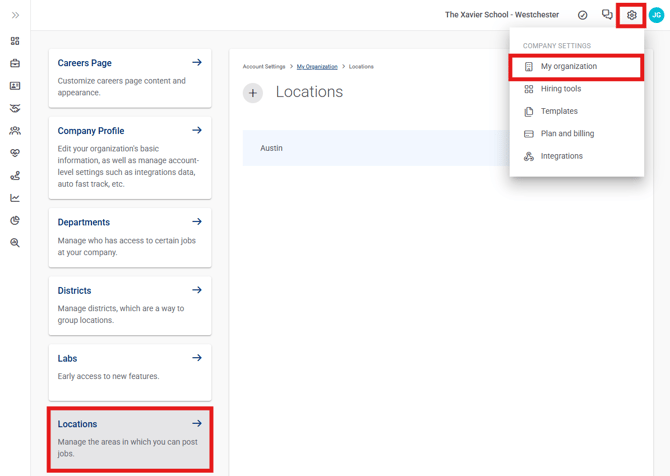The image size is (670, 476).
Task: Open the Careers Page card
Action: 130,78
